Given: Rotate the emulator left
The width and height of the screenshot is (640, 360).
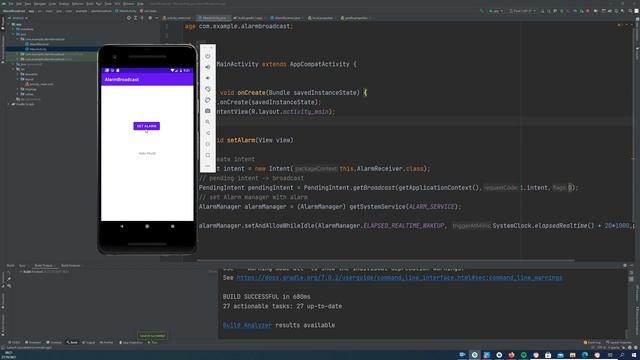Looking at the screenshot, I should (207, 89).
